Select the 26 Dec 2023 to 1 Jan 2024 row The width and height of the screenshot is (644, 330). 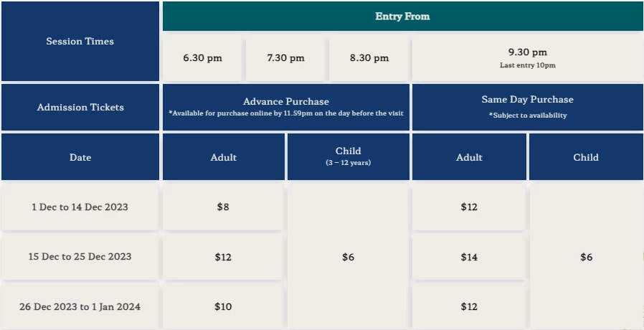coord(80,306)
